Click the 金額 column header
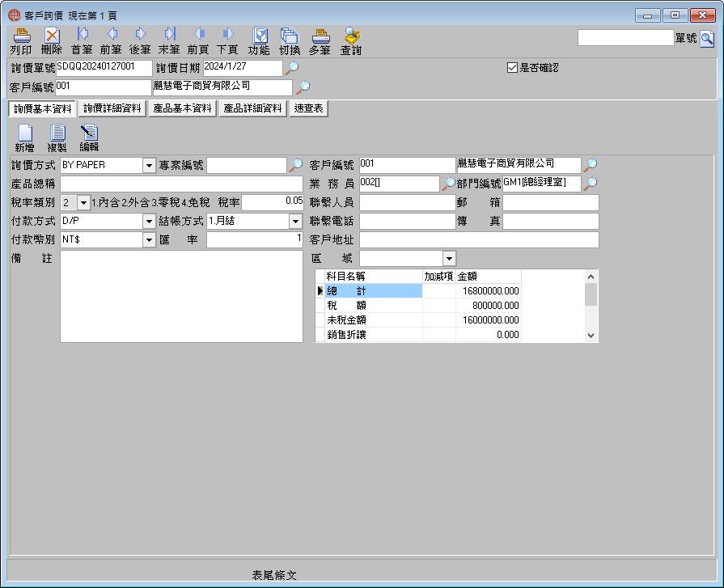The height and width of the screenshot is (588, 724). pyautogui.click(x=488, y=277)
